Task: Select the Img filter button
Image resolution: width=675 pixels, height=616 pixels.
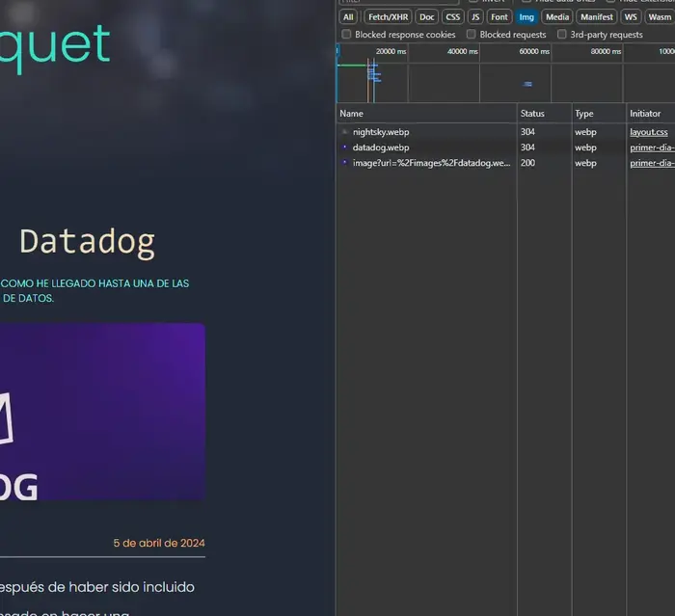Action: [526, 16]
